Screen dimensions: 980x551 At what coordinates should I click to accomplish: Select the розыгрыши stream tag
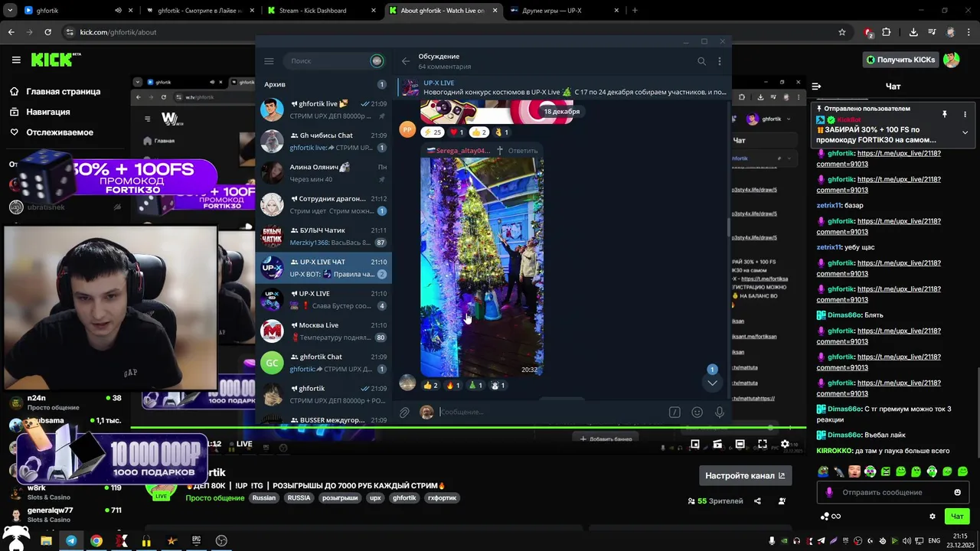point(339,497)
